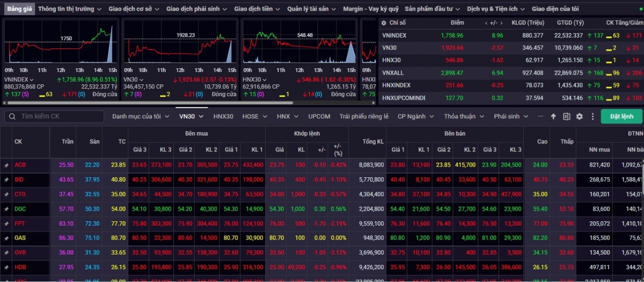The width and height of the screenshot is (644, 282).
Task: Click the up arrow icon beside Phái sinh
Action: click(554, 117)
